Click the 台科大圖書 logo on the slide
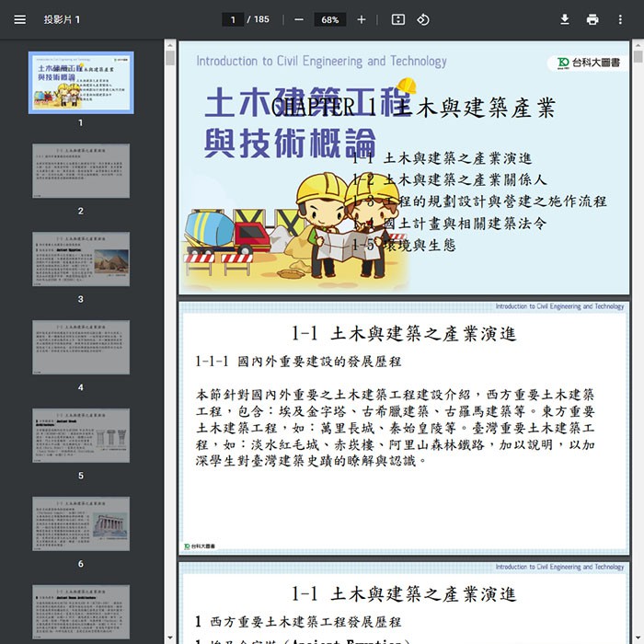The image size is (644, 644). coord(589,63)
